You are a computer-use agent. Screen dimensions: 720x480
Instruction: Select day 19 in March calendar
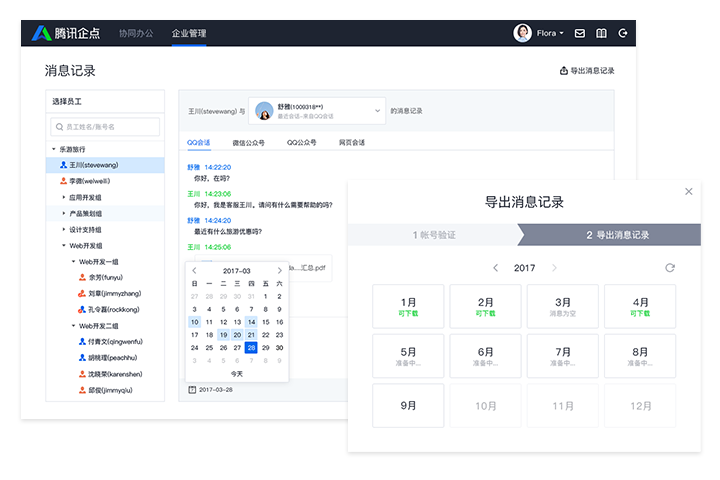coord(223,335)
